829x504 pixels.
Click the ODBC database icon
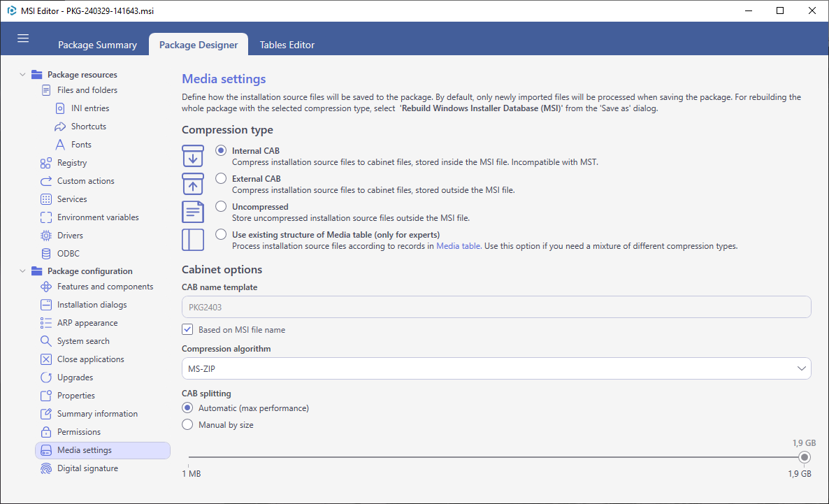coord(46,254)
